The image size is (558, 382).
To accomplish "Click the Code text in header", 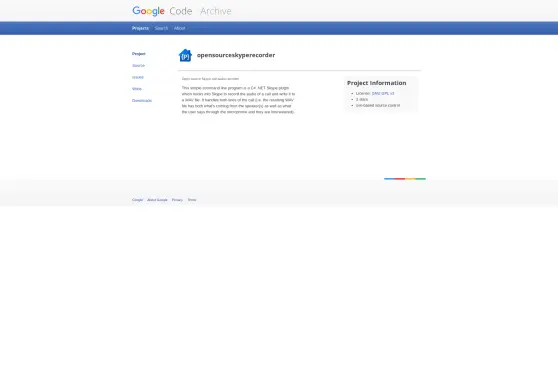I will click(x=181, y=11).
